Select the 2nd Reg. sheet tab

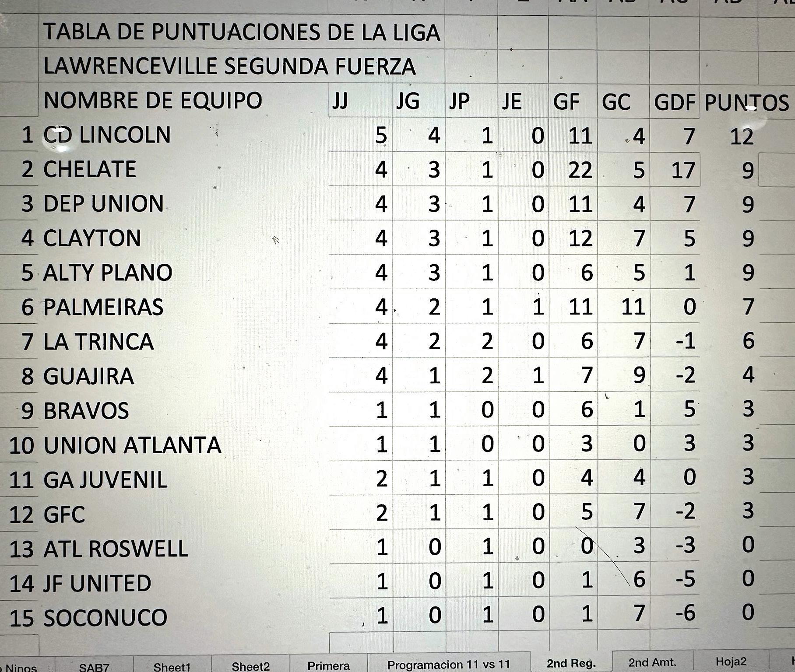tap(571, 662)
